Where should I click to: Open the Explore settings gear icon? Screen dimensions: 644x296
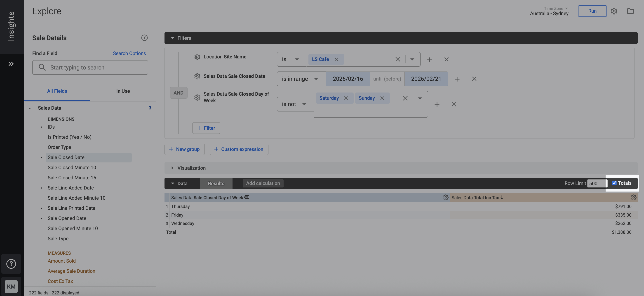click(x=614, y=11)
